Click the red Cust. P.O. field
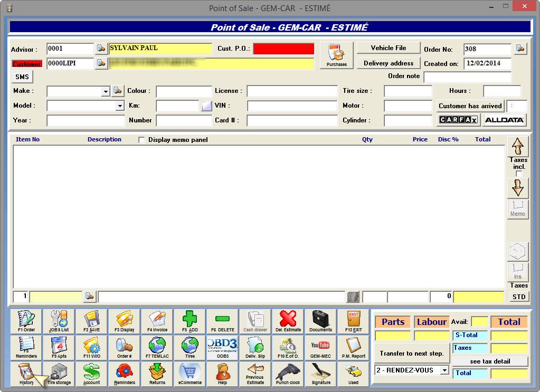Image resolution: width=540 pixels, height=392 pixels. (283, 49)
